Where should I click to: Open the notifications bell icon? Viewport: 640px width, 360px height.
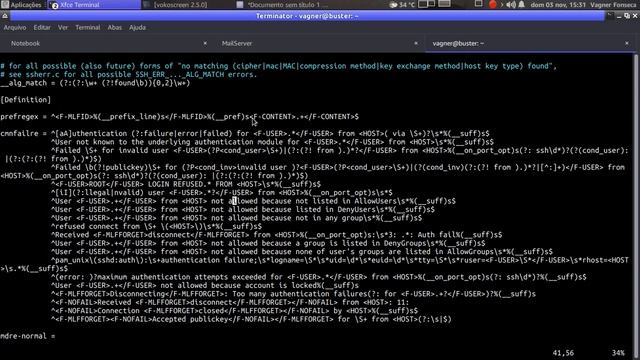coord(521,4)
